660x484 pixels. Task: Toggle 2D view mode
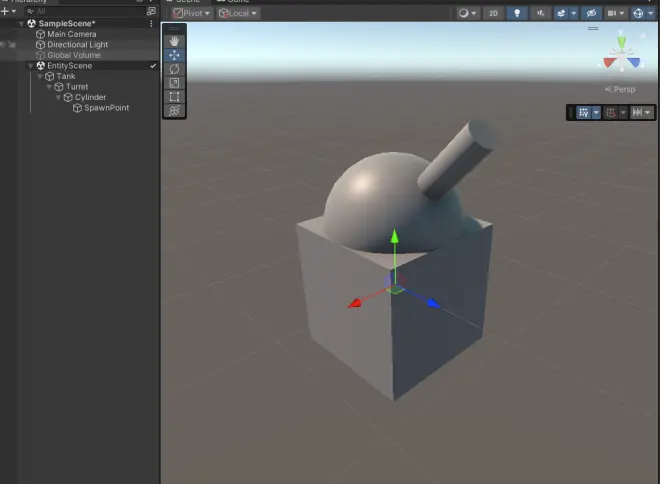tap(493, 13)
